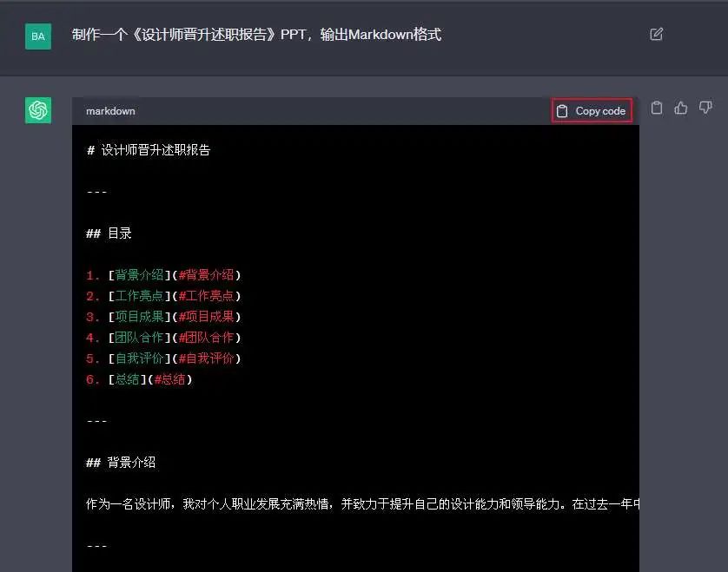Give thumbs-down feedback on the response
This screenshot has height=572, width=728.
(x=705, y=108)
